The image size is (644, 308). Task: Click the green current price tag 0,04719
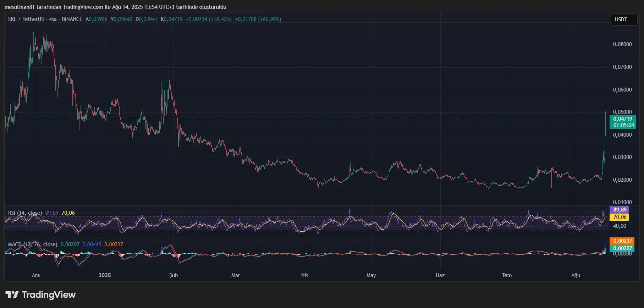[x=623, y=119]
